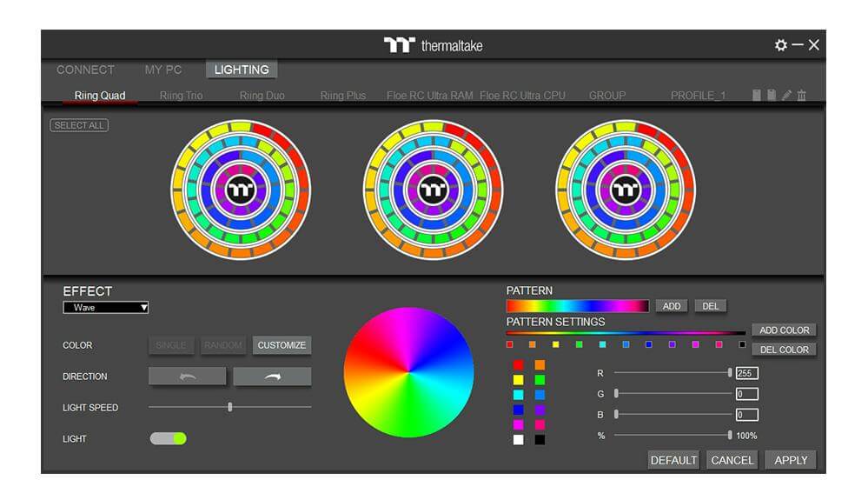Click the G green channel slider

coord(673,393)
